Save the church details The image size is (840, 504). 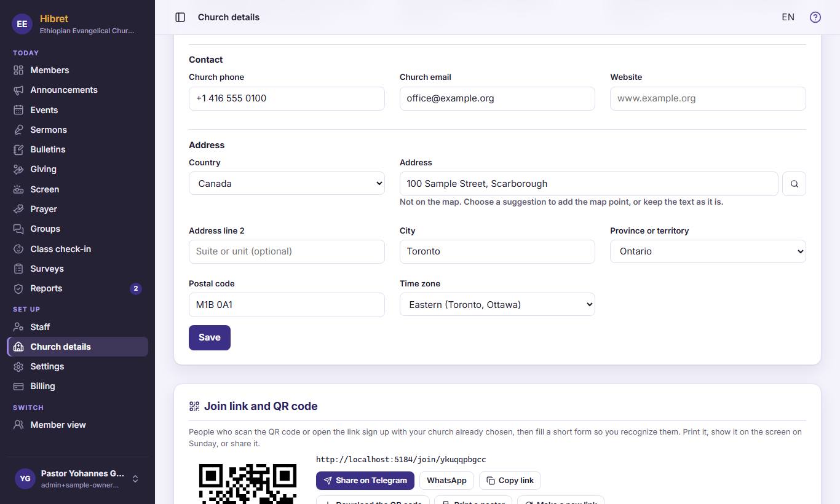tap(210, 337)
